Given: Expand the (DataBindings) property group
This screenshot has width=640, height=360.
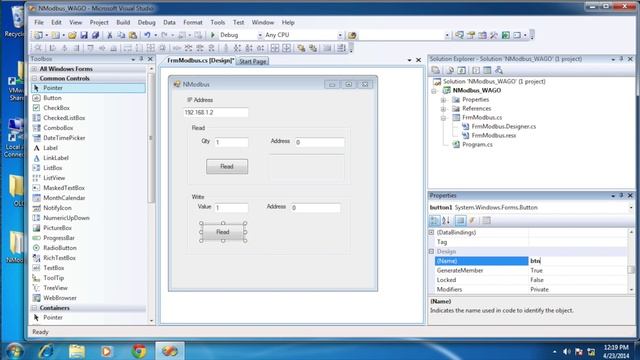Looking at the screenshot, I should click(x=431, y=232).
